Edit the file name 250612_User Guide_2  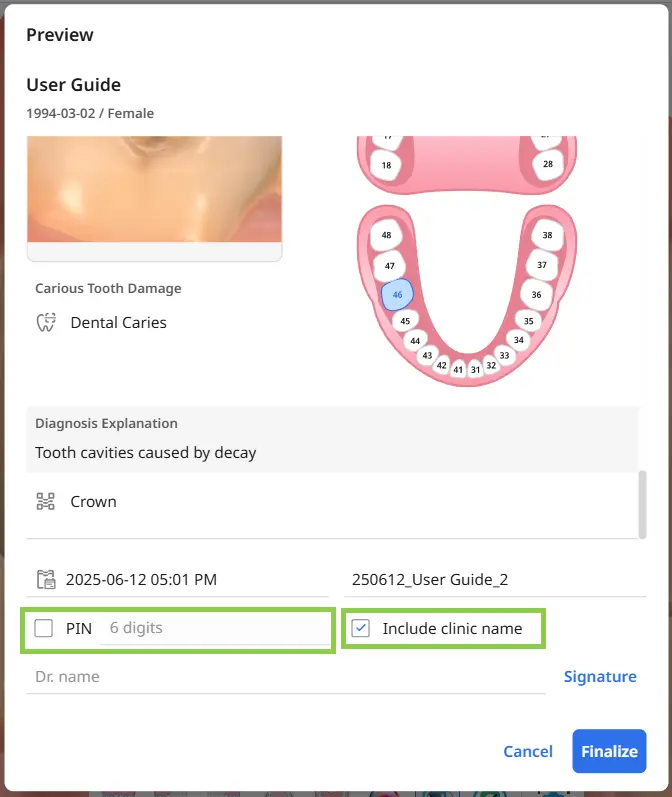coord(495,579)
